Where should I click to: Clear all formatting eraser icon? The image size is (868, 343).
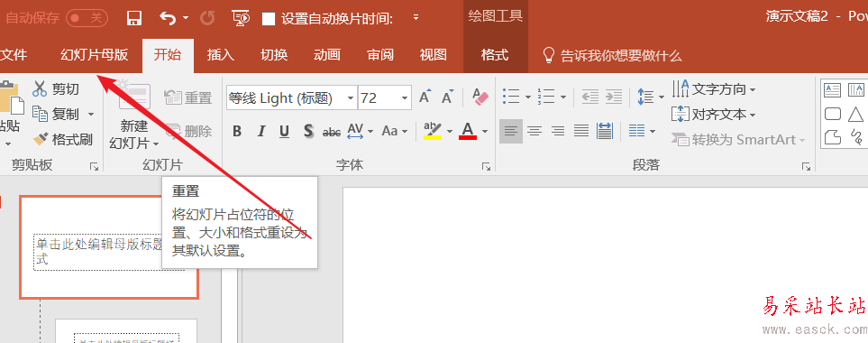(x=480, y=97)
